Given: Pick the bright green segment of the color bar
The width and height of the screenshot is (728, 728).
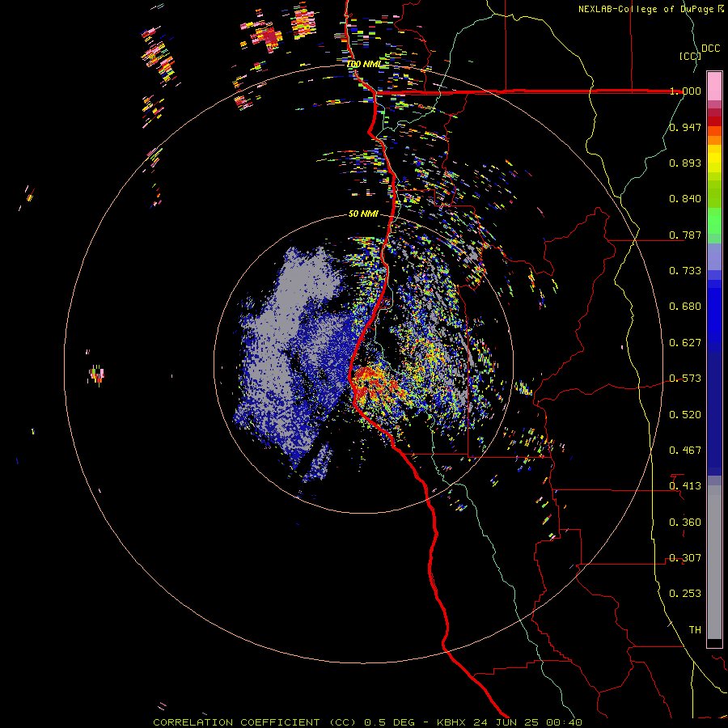Looking at the screenshot, I should click(714, 221).
